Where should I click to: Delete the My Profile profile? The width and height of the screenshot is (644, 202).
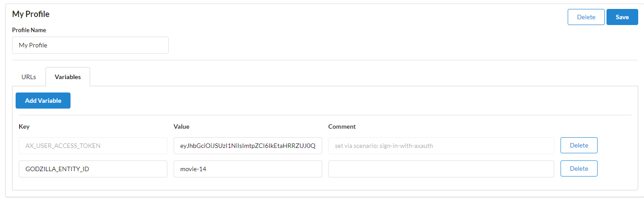coord(586,17)
